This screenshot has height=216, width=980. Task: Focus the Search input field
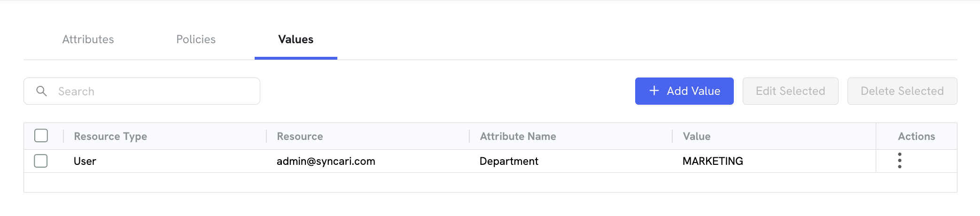pyautogui.click(x=142, y=91)
